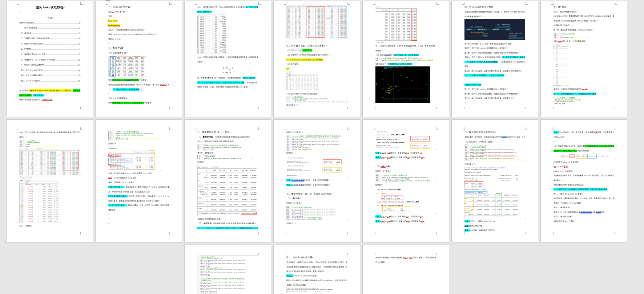The width and height of the screenshot is (644, 294).
Task: Click heading '附 1、退回 SEM/SAR 的考虑' on page 14
Action: pyautogui.click(x=568, y=194)
